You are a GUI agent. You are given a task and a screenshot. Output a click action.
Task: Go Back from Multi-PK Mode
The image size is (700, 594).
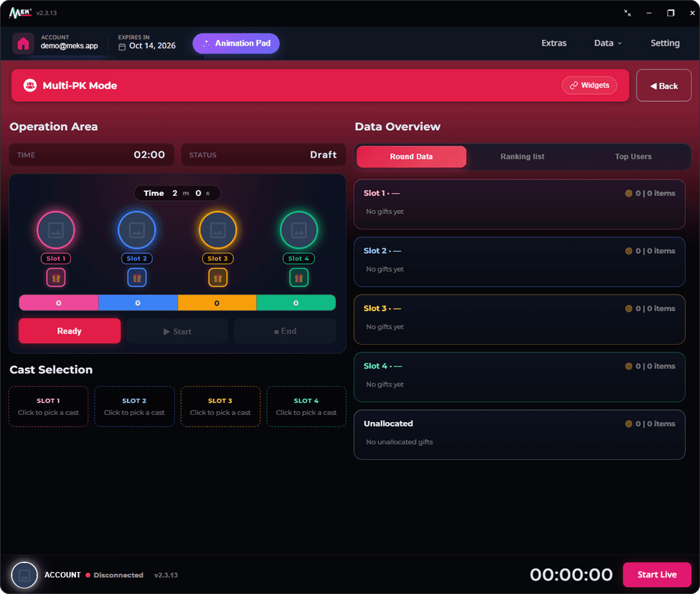tap(663, 85)
